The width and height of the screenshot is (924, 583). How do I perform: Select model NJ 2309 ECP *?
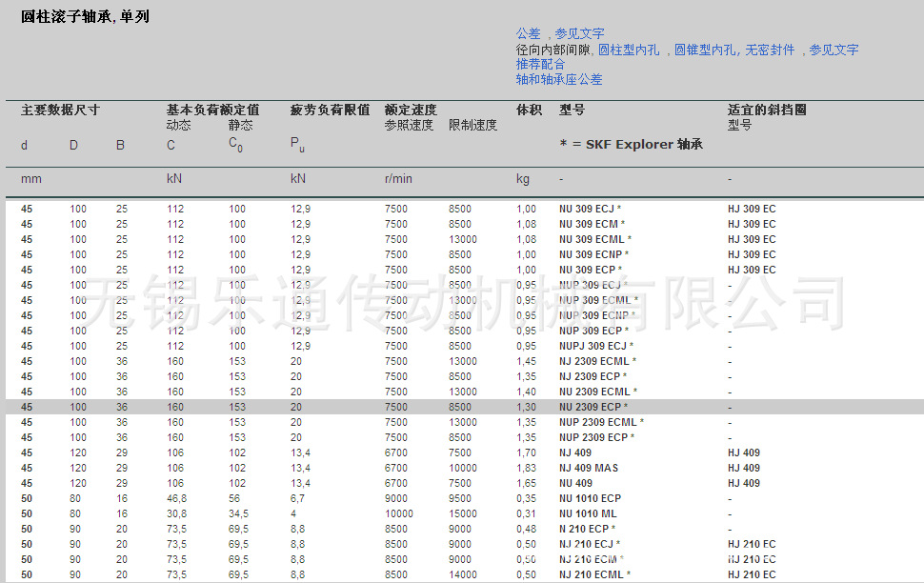(x=593, y=376)
